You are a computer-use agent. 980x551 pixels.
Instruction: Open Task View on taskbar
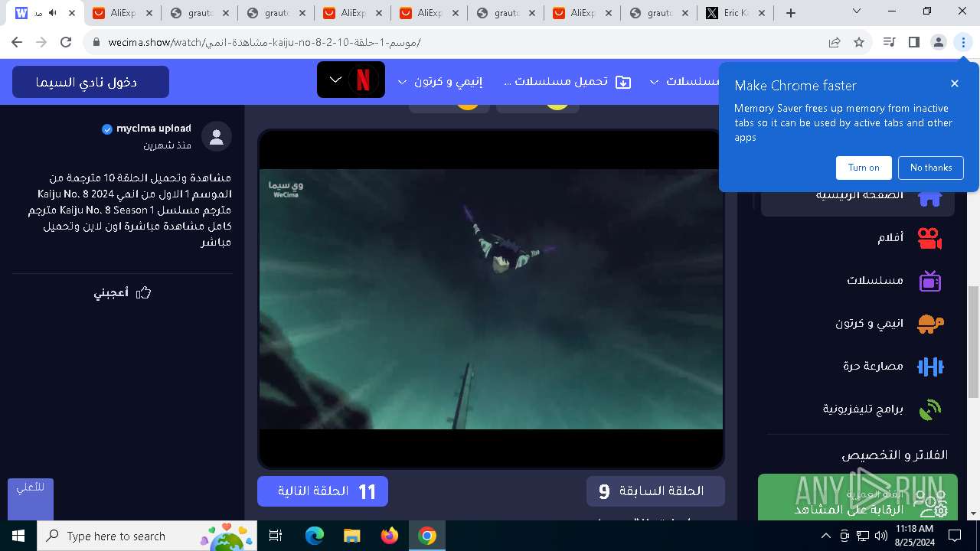coord(276,536)
